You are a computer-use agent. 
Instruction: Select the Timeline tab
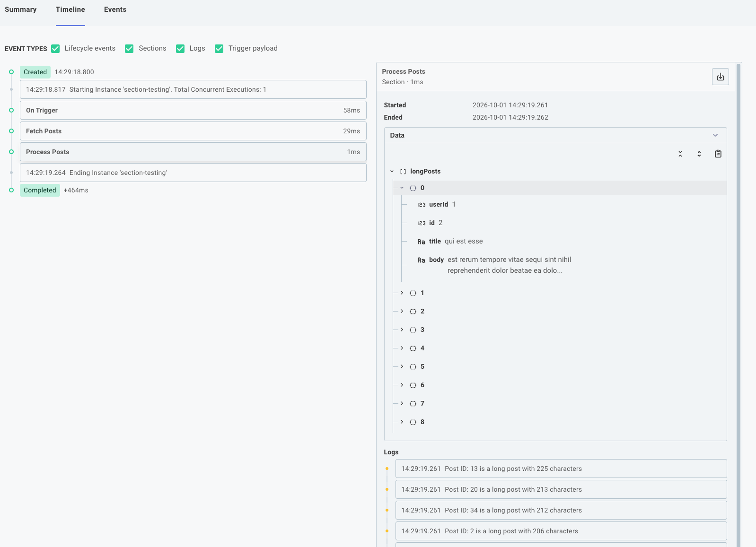70,9
